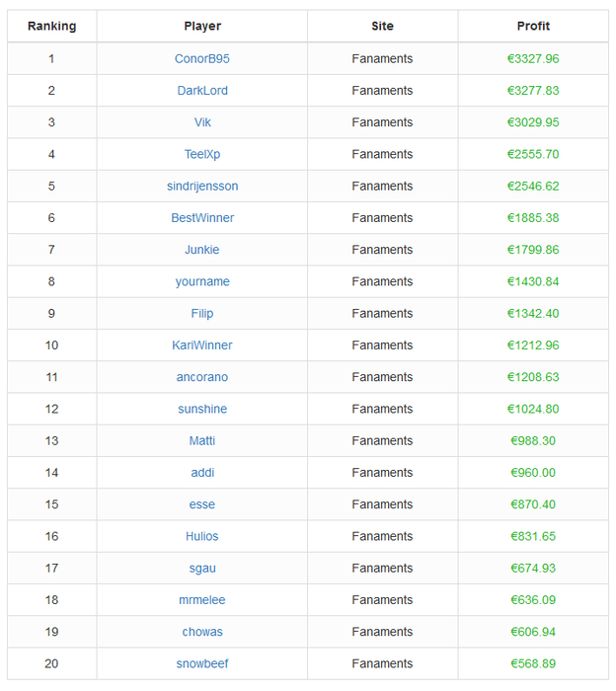Screen dimensions: 616x691
Task: Open TeelXp player profile
Action: tap(202, 154)
